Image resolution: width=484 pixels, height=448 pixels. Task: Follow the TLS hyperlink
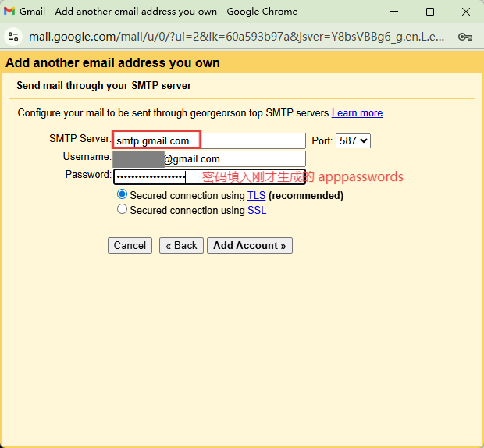(256, 196)
